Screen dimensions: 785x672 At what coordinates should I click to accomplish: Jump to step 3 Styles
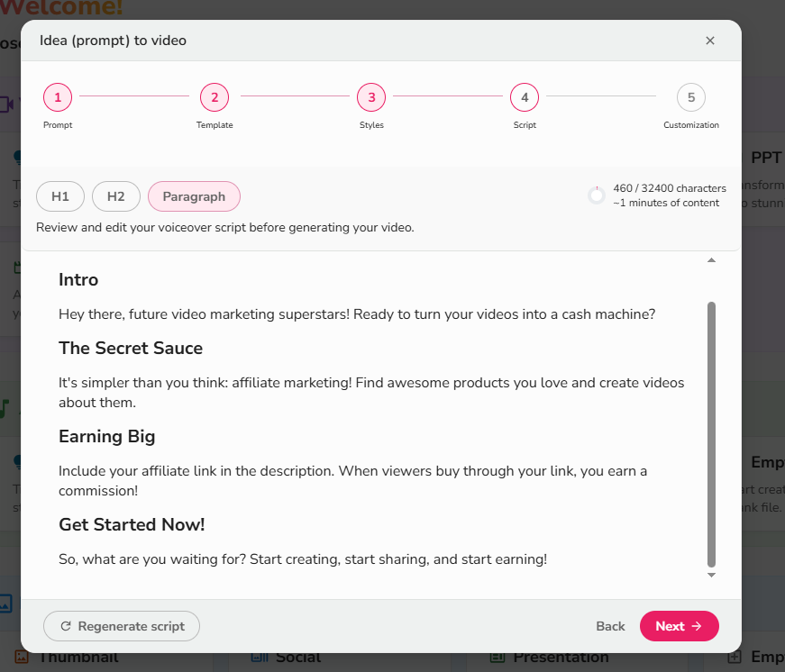[x=371, y=97]
